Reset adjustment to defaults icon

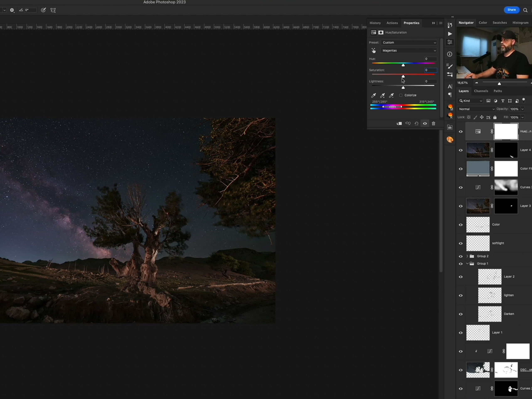[x=416, y=123]
